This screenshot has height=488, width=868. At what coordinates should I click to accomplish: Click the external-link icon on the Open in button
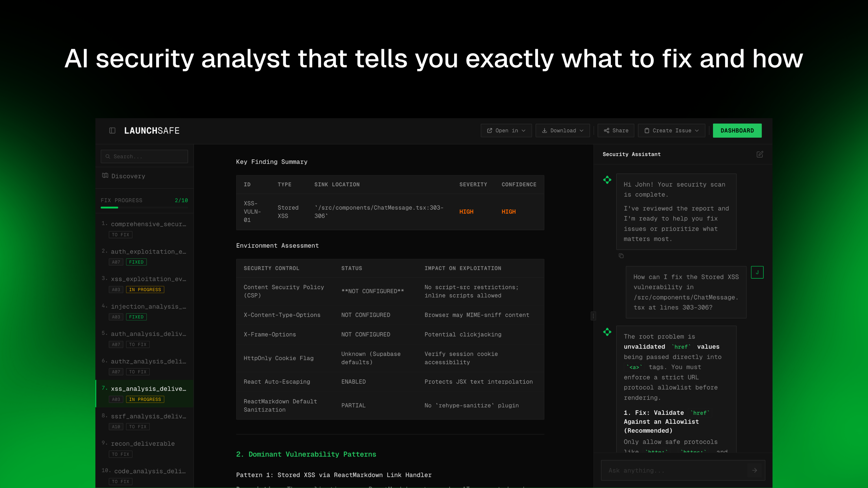(x=490, y=130)
